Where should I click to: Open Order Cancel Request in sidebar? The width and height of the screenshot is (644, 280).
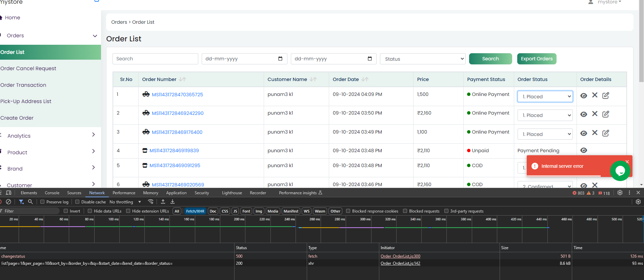28,68
